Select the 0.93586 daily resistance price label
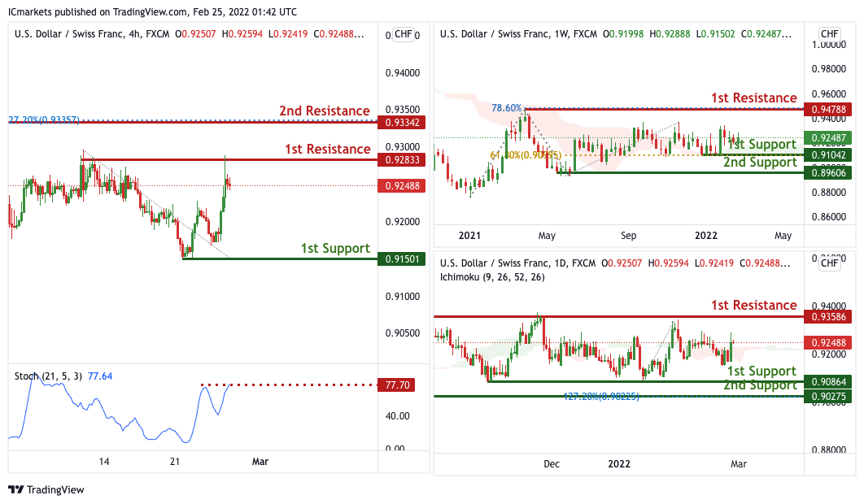Image resolution: width=864 pixels, height=504 pixels. (x=828, y=317)
